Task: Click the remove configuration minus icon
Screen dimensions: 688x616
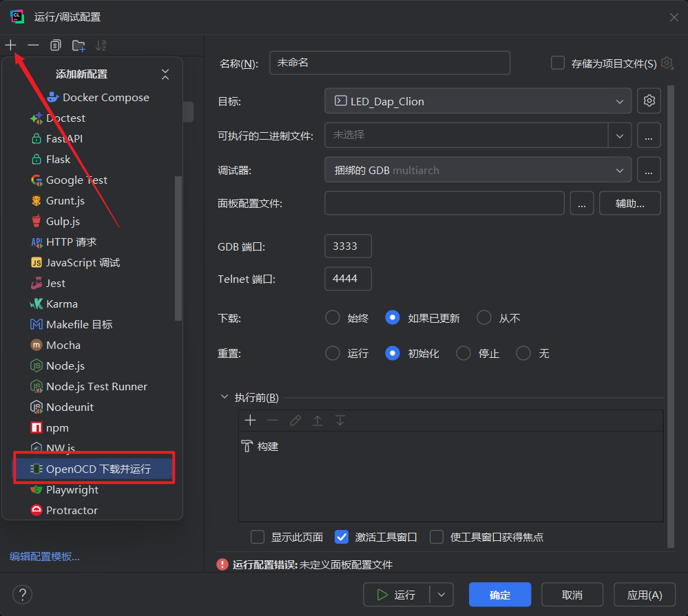Action: coord(33,45)
